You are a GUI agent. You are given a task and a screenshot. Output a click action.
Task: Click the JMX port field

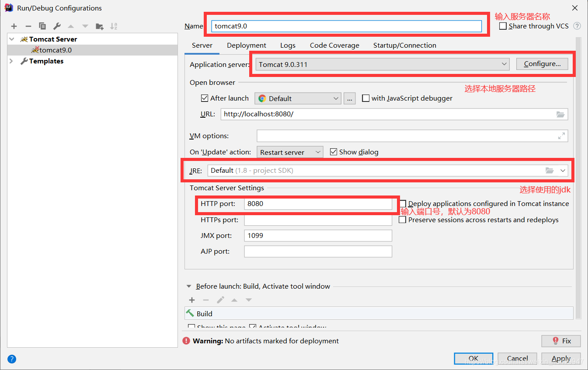click(318, 236)
